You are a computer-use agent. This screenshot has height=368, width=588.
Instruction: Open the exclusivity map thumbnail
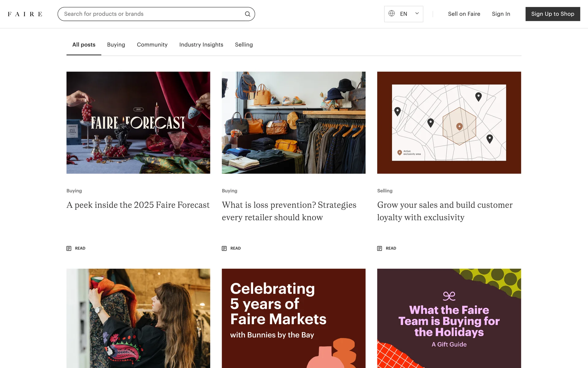pos(449,123)
